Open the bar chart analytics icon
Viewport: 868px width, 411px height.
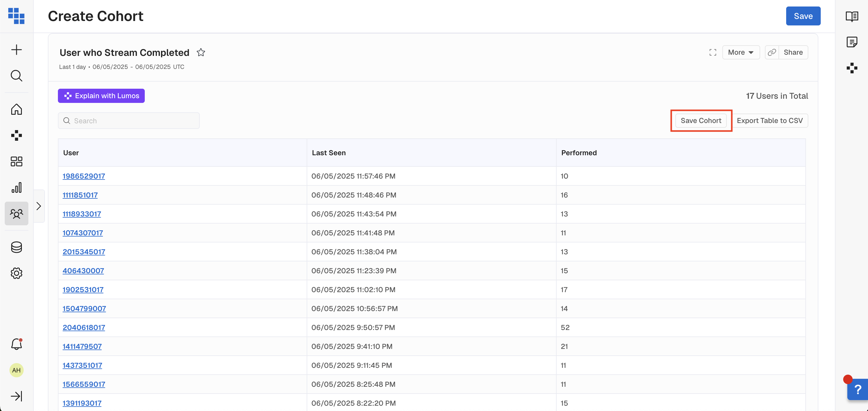tap(16, 187)
